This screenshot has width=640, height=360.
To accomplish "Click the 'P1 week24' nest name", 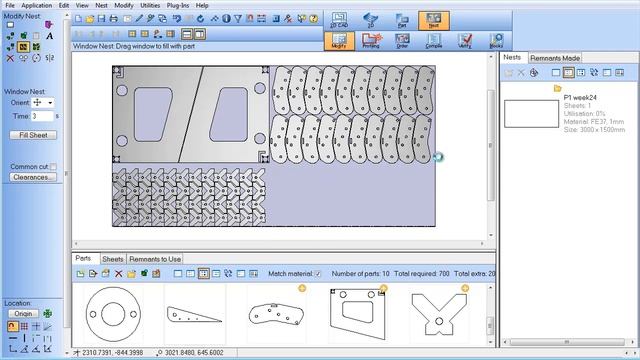I will pos(580,98).
